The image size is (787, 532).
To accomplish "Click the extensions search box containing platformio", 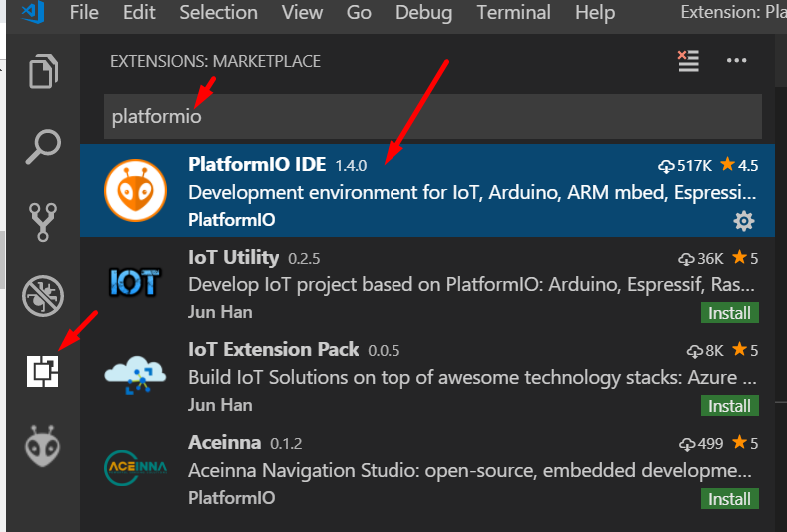I will pos(431,117).
